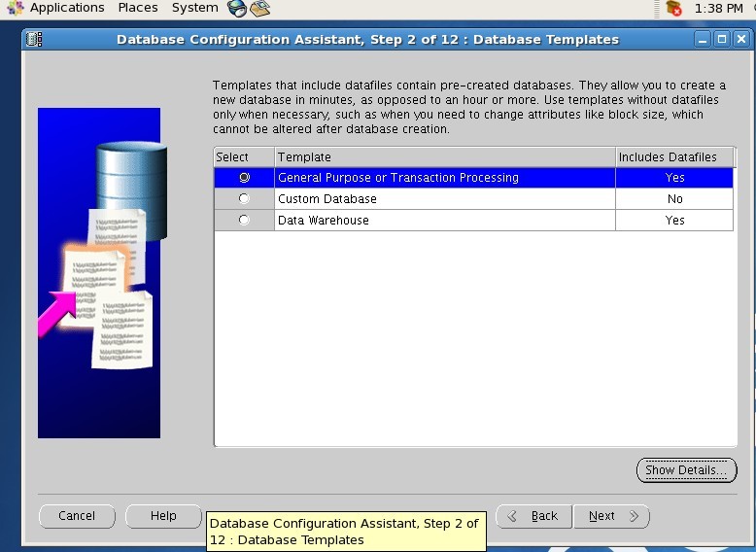Open the System menu
Viewport: 756px width, 552px height.
coord(194,8)
